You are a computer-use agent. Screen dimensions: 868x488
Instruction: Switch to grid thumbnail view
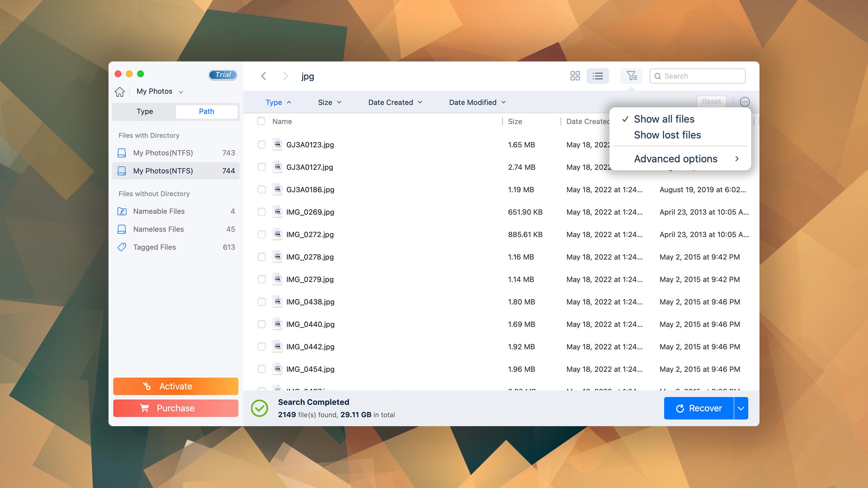[575, 76]
